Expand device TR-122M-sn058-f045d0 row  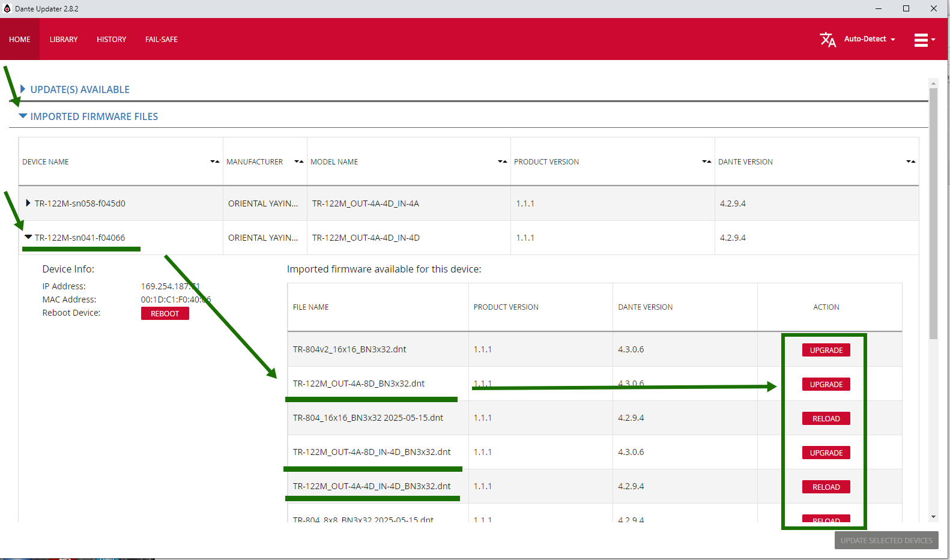tap(28, 203)
